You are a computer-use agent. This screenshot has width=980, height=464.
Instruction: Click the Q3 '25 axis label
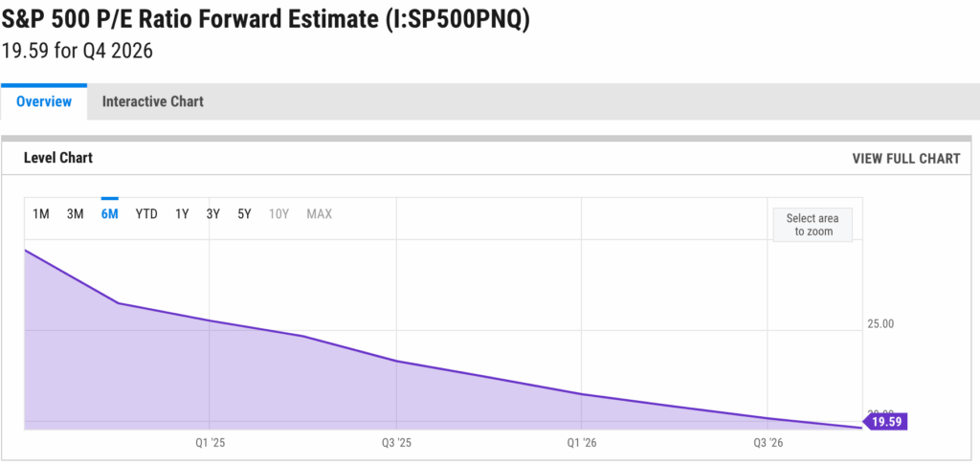click(396, 443)
